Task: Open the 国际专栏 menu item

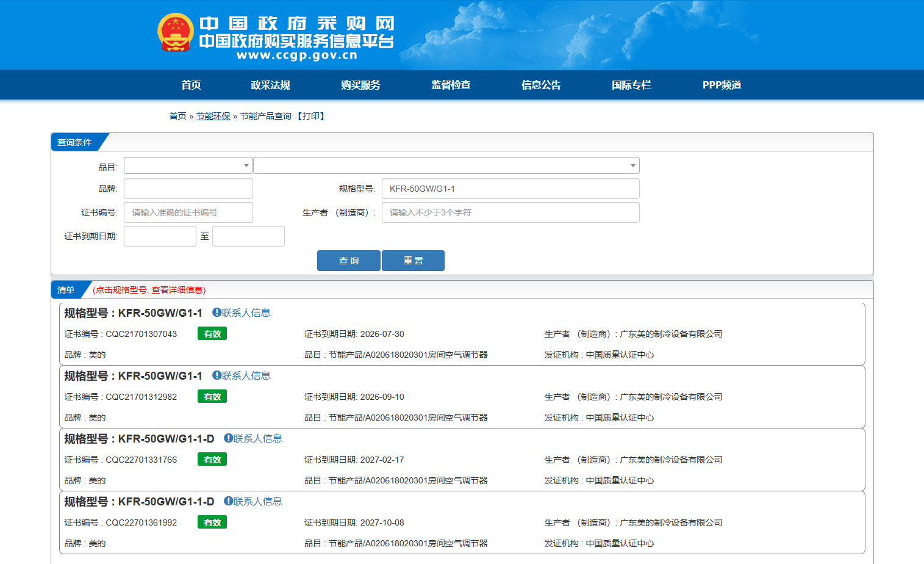Action: pyautogui.click(x=631, y=85)
